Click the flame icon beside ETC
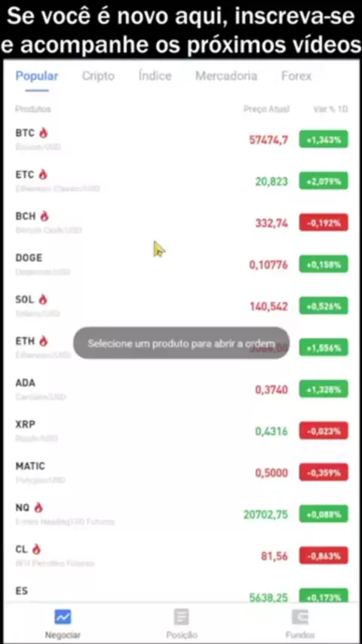362x644 pixels. tap(43, 174)
